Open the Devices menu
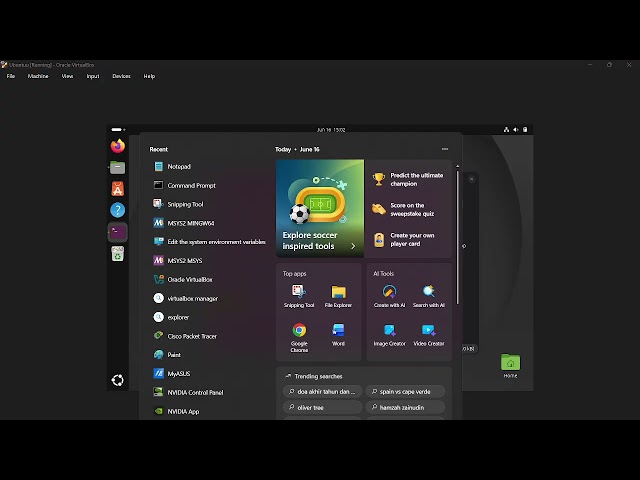The width and height of the screenshot is (640, 480). [122, 76]
